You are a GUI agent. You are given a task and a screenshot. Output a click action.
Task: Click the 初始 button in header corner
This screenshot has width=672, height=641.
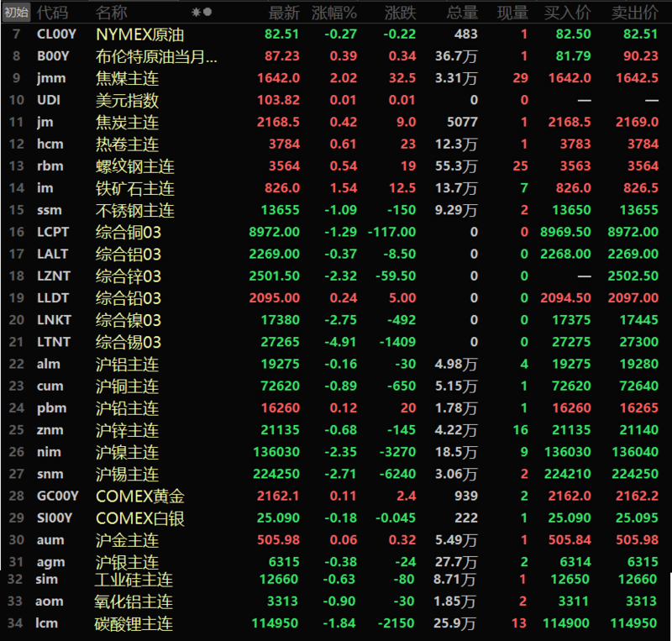pyautogui.click(x=16, y=13)
